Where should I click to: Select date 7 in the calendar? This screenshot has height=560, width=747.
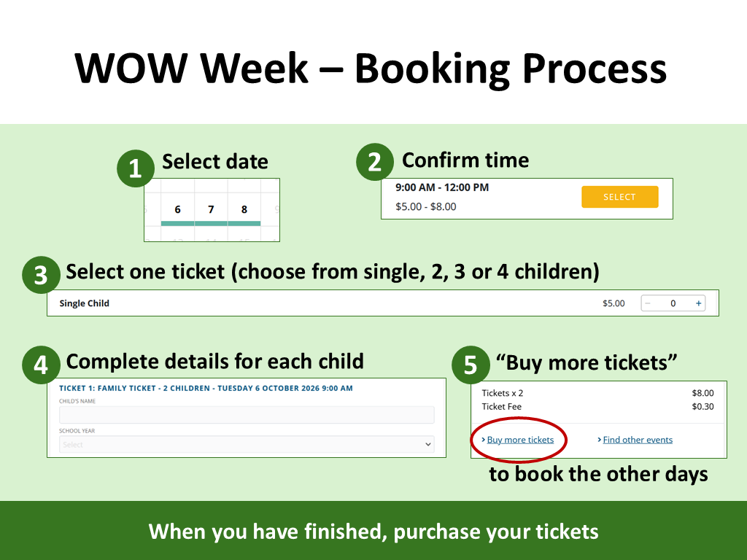click(211, 209)
